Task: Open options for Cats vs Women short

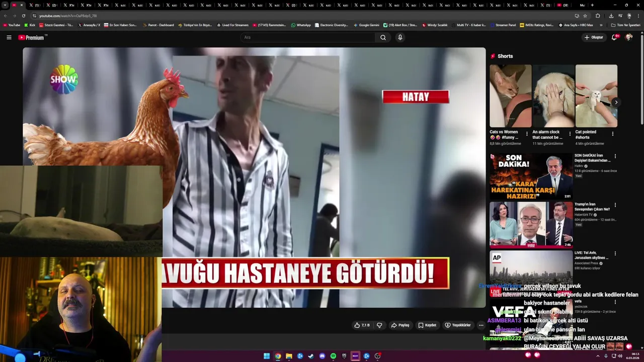Action: (x=527, y=134)
